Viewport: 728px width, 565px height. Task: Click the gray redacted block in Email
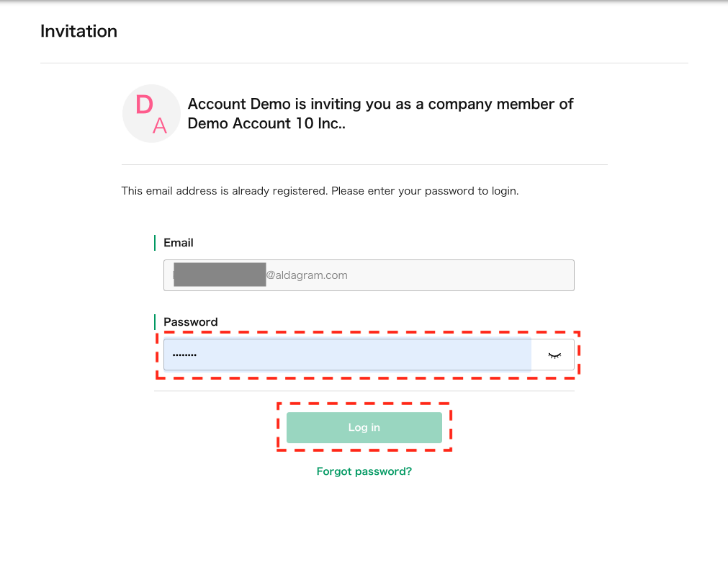pos(220,275)
